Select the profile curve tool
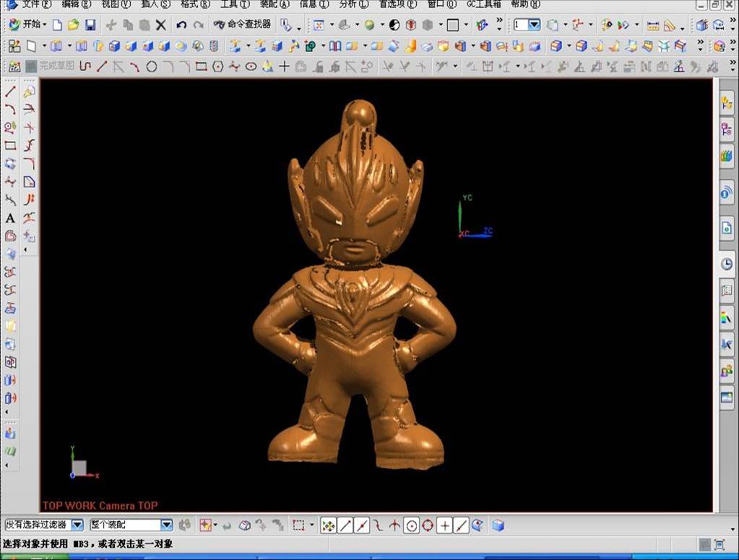 (x=85, y=67)
